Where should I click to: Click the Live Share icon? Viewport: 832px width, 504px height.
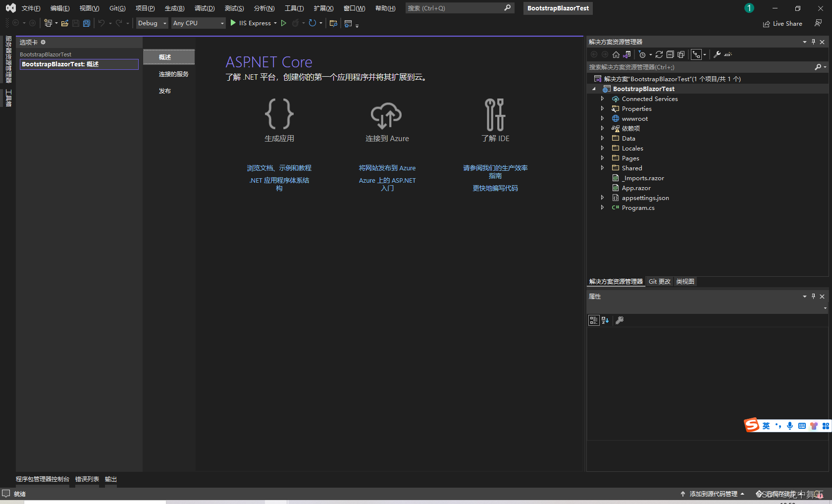coord(767,24)
